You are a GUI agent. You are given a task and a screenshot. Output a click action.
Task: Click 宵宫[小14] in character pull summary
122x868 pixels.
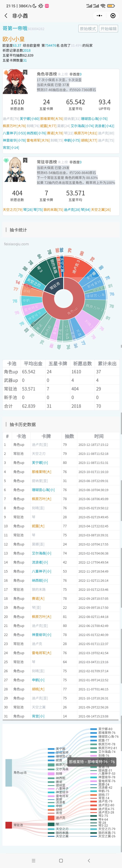pyautogui.click(x=11, y=148)
